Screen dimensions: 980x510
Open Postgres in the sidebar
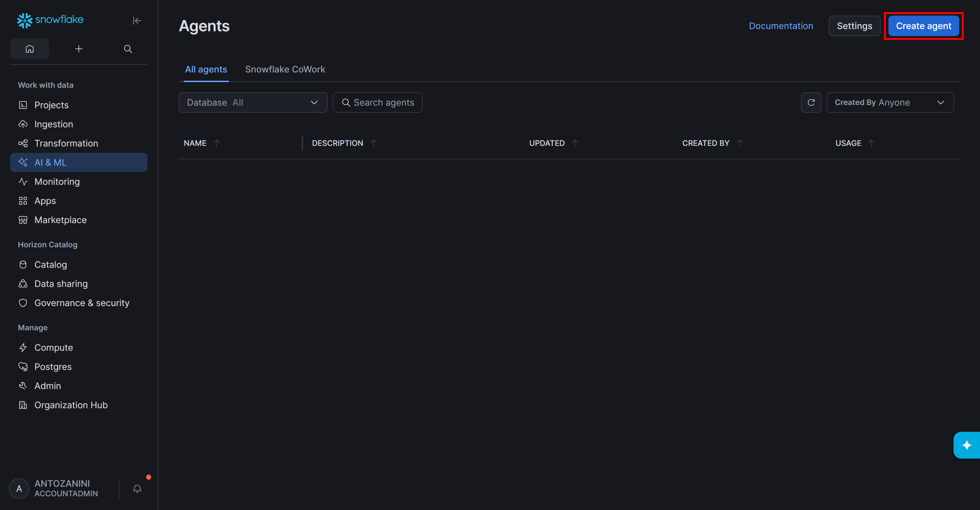click(79, 366)
